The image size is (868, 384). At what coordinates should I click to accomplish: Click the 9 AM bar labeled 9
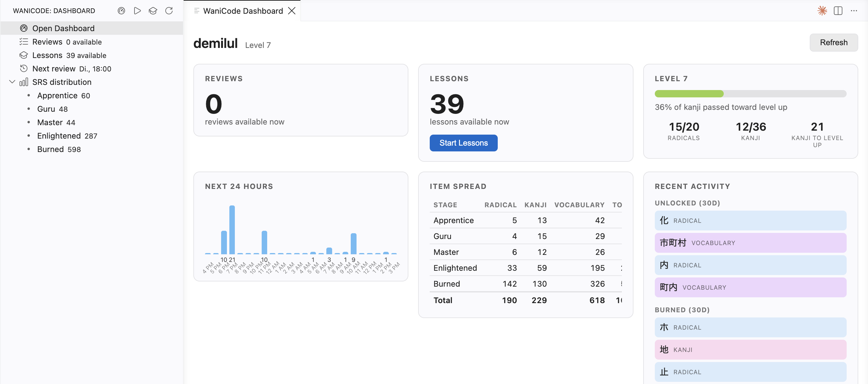pyautogui.click(x=353, y=243)
